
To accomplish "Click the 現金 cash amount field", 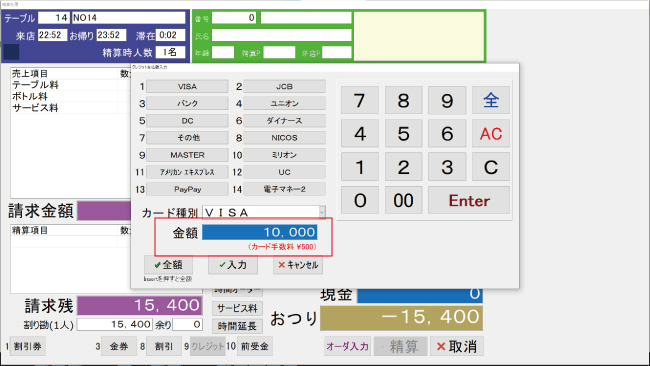I will pyautogui.click(x=420, y=294).
